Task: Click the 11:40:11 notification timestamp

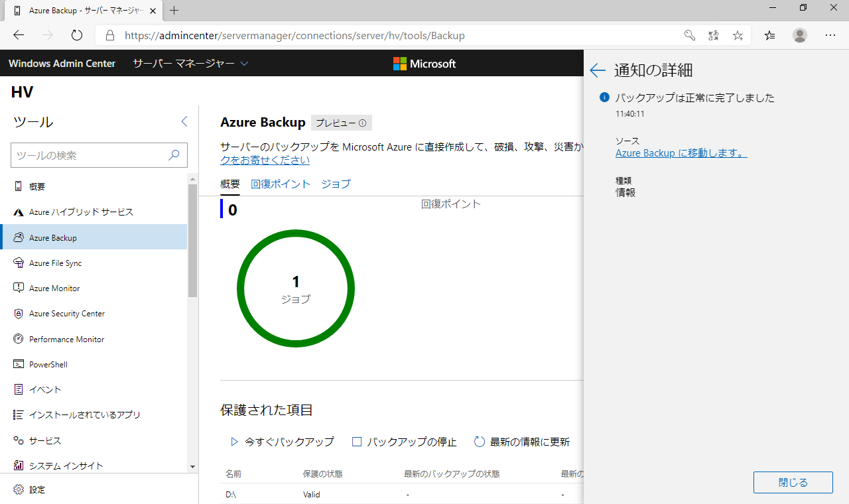Action: [630, 114]
